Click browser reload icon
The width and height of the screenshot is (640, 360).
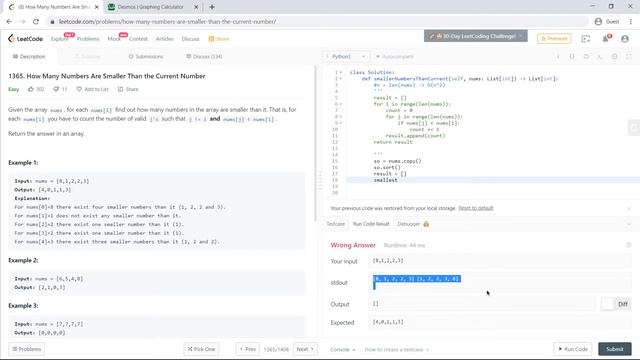point(36,22)
